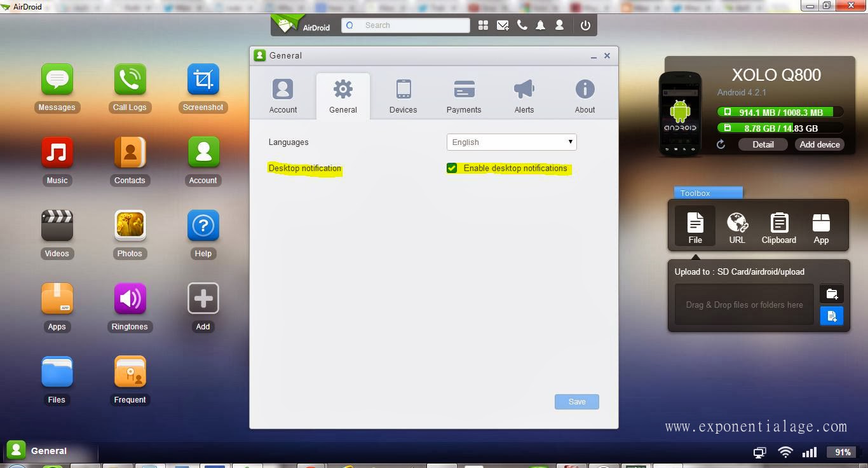
Task: Switch to the Payments tab
Action: [x=464, y=96]
